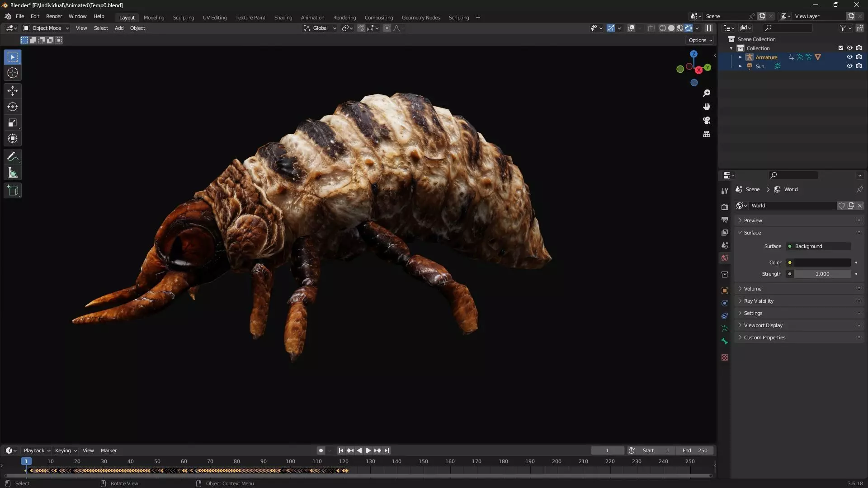Open the Texture properties tab

(x=725, y=357)
